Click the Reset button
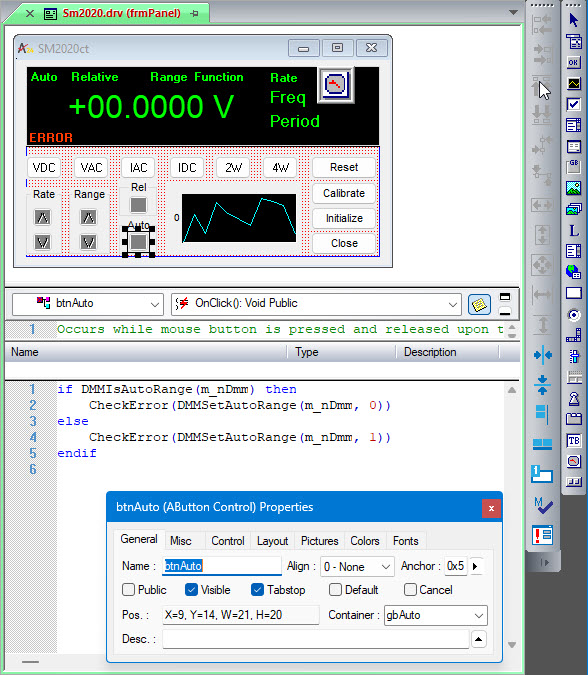This screenshot has height=675, width=588. pos(344,167)
